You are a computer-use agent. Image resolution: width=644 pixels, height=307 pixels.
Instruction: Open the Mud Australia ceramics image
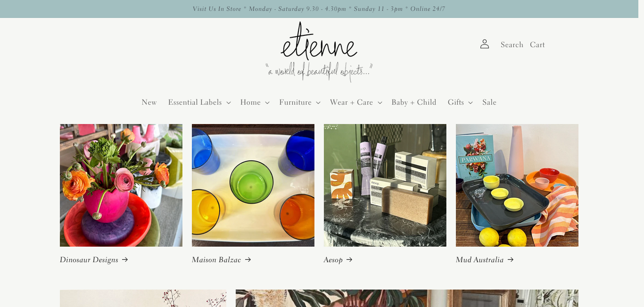point(517,185)
